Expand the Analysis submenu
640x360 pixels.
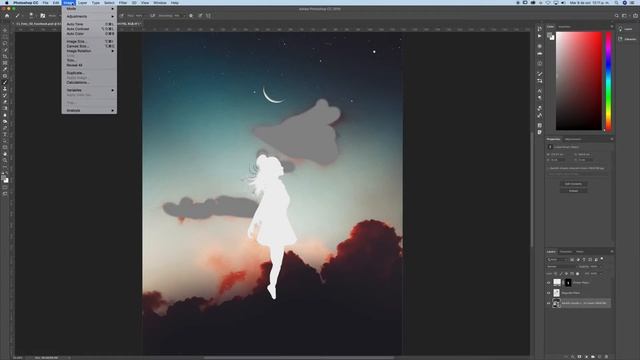pos(89,111)
